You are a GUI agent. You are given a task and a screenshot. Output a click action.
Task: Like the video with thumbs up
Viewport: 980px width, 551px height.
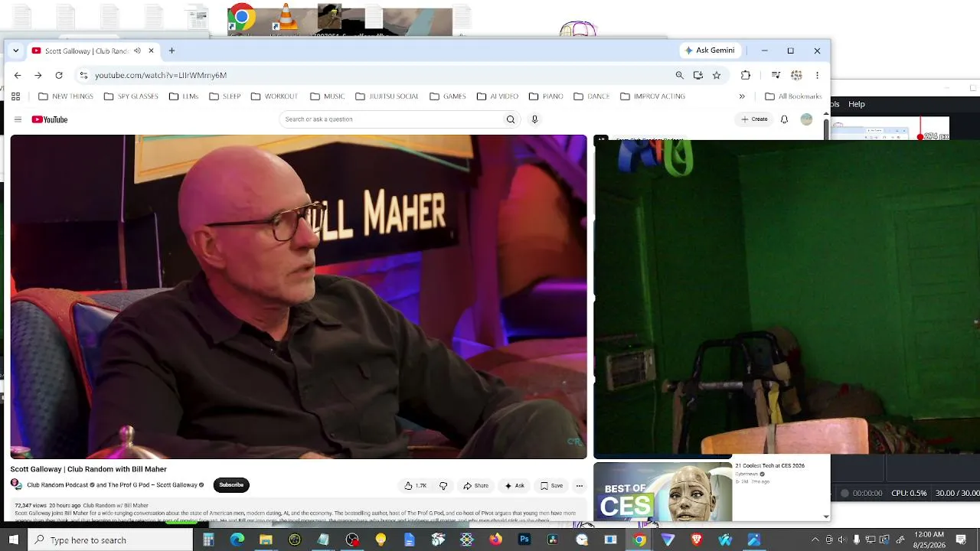click(x=416, y=485)
